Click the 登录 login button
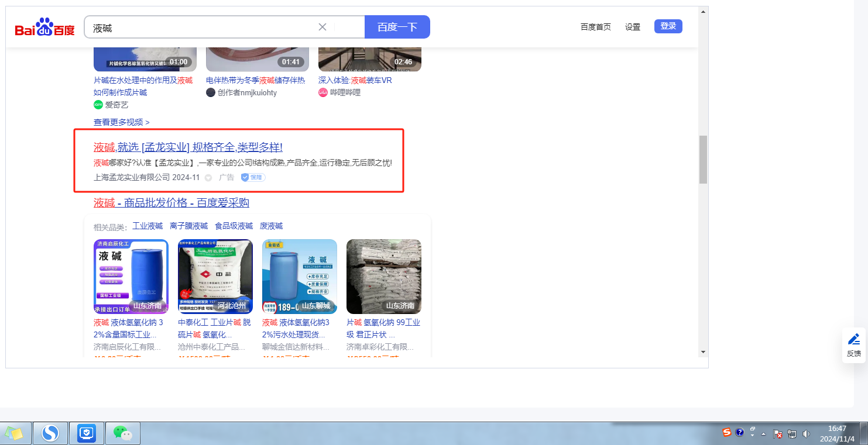868x445 pixels. click(x=668, y=26)
